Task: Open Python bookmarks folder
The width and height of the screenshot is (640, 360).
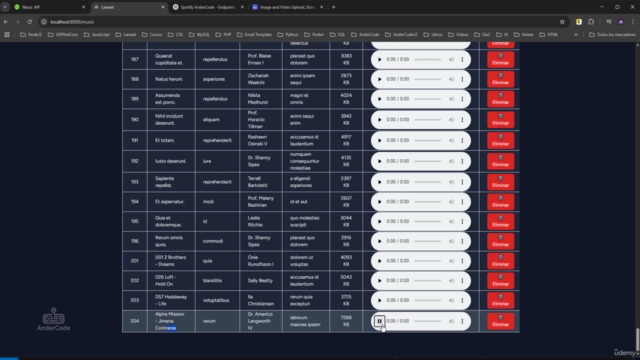Action: click(288, 35)
